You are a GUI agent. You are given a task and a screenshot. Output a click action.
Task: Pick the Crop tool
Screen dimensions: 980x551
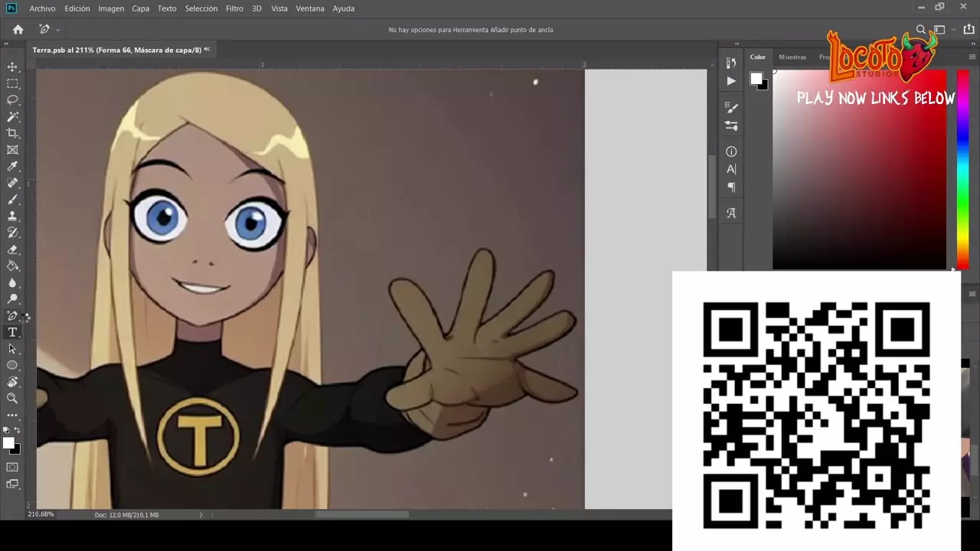(12, 133)
